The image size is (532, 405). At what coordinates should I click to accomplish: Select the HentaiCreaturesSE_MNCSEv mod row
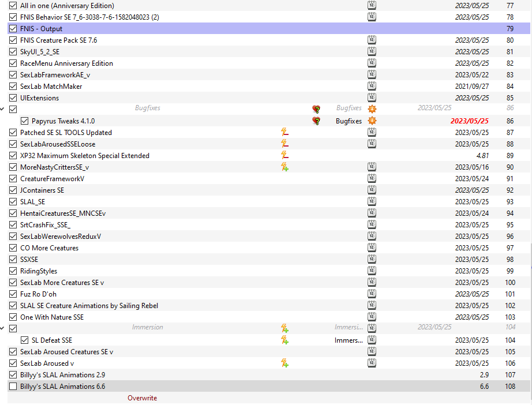tap(269, 213)
